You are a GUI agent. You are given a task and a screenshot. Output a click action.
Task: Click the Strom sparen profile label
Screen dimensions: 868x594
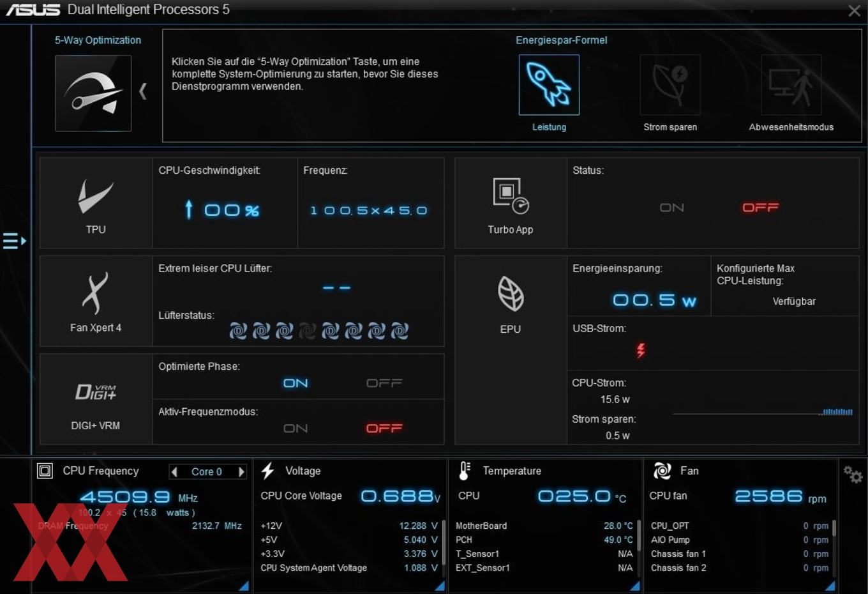670,127
